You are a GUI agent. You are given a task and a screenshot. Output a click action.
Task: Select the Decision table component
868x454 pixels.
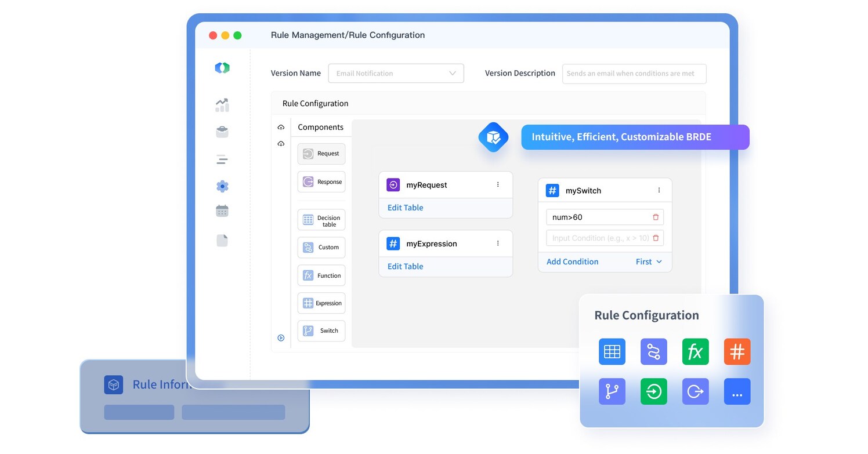tap(321, 220)
